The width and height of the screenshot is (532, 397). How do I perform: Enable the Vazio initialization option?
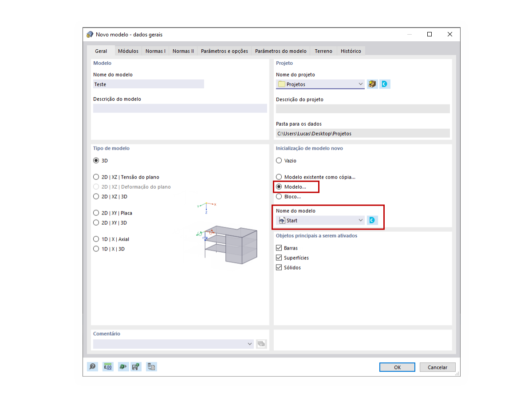coord(279,161)
